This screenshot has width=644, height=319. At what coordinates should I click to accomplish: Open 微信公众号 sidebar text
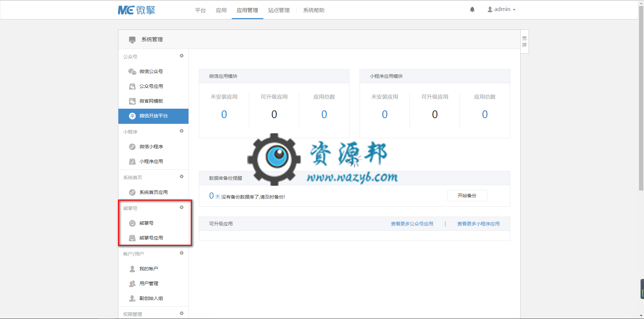(x=151, y=71)
